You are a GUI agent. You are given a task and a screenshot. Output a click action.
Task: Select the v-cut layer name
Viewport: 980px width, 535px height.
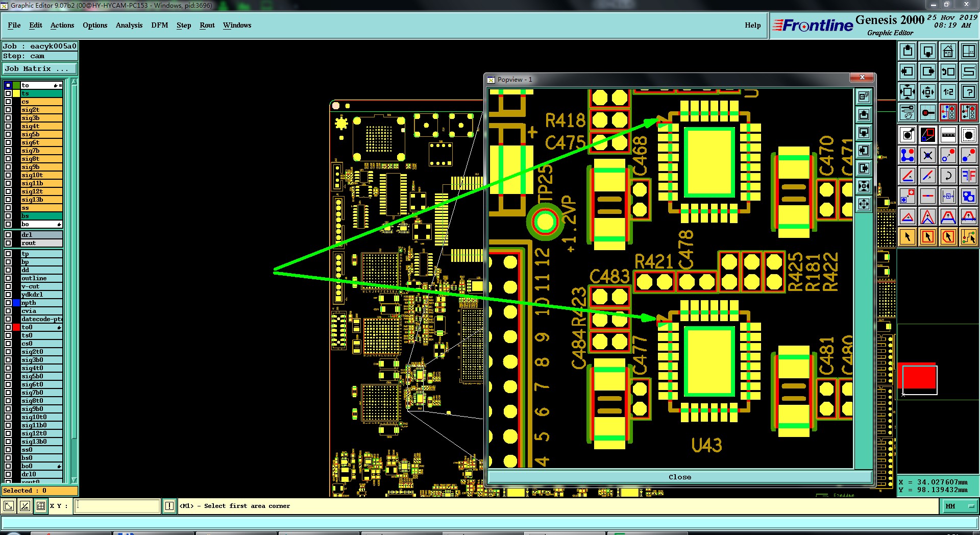(42, 286)
